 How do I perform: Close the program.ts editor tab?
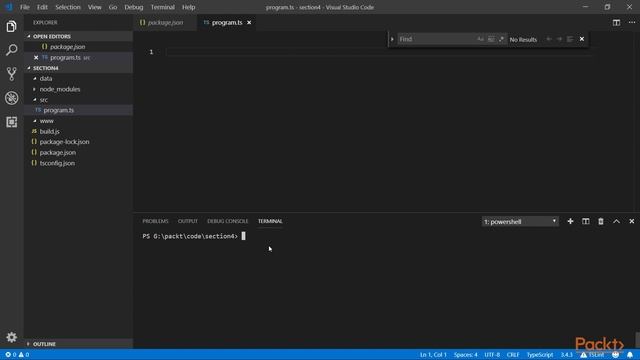pos(249,22)
